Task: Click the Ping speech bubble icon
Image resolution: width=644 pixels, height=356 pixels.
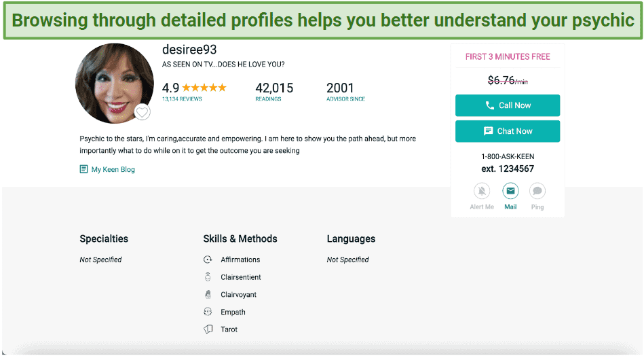Action: (x=537, y=191)
